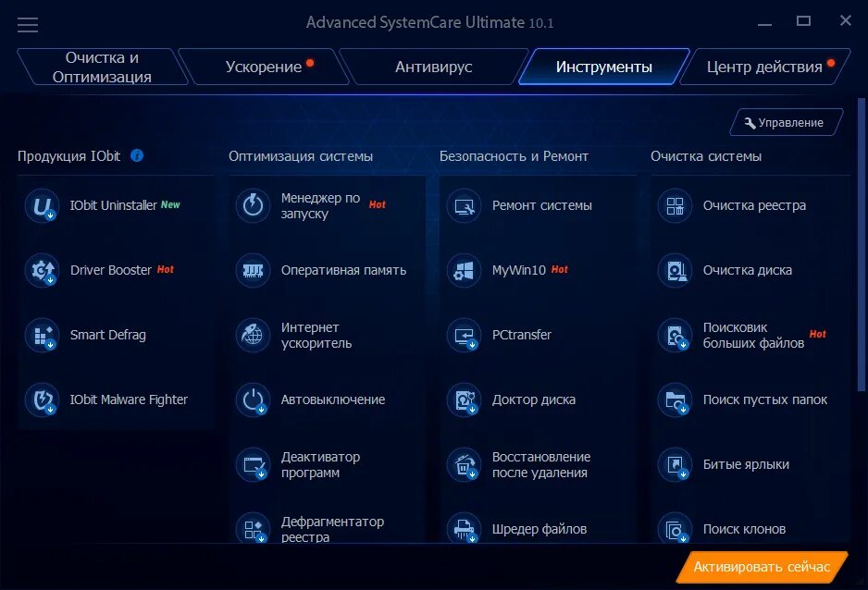
Task: Click the Очистка реестра icon
Action: [675, 205]
